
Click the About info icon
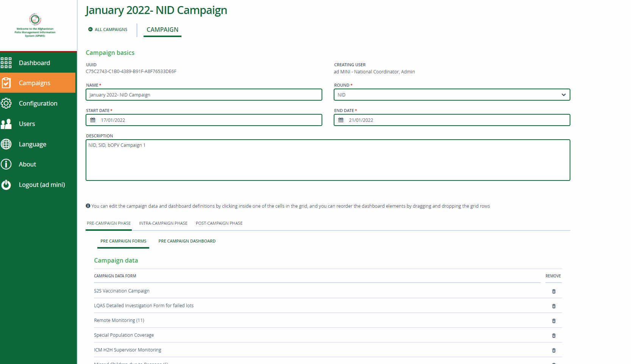[6, 164]
